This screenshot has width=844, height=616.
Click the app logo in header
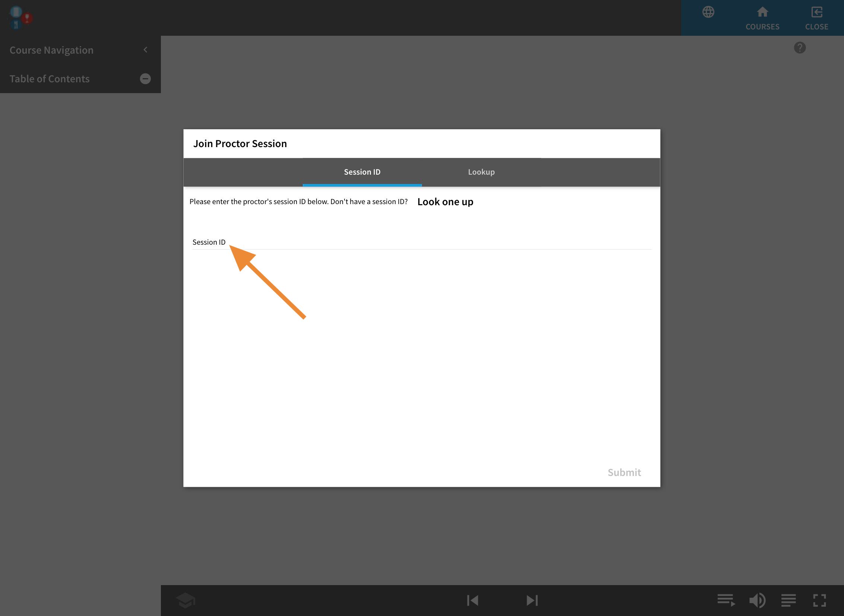point(20,17)
